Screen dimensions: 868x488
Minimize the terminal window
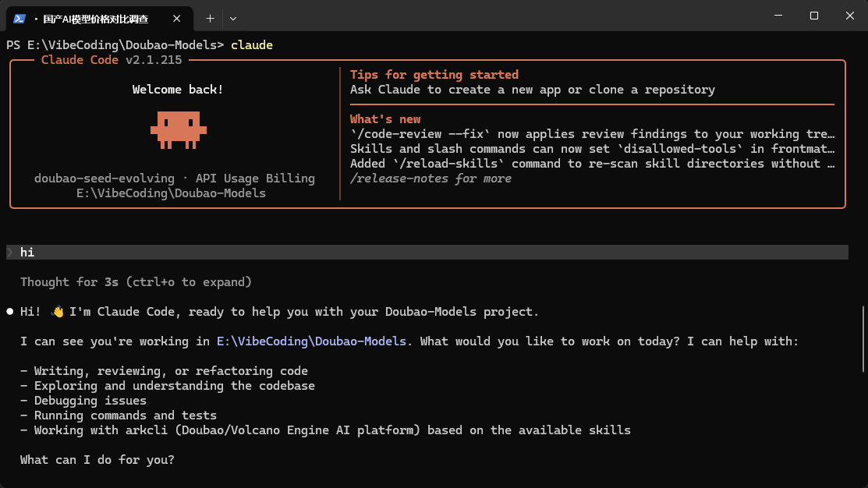coord(778,16)
